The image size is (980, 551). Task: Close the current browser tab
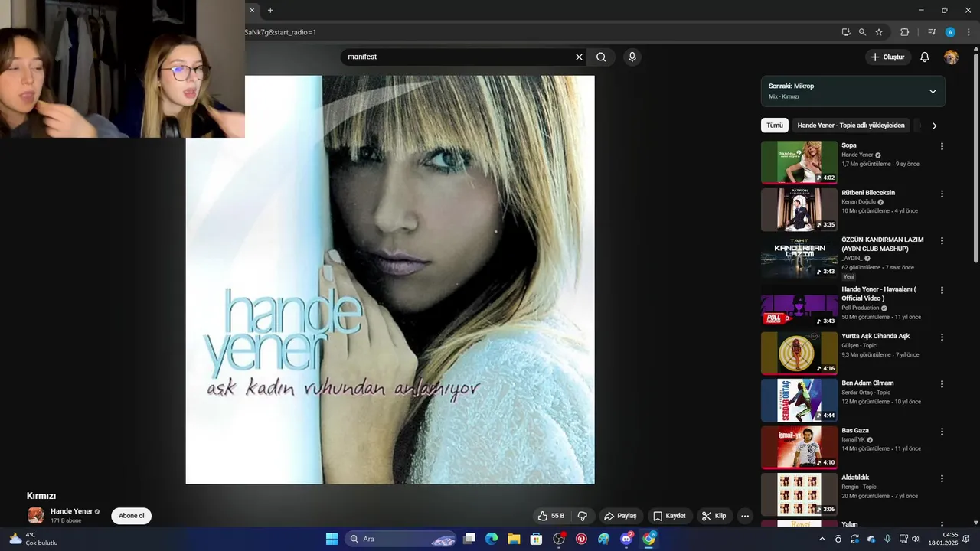pyautogui.click(x=252, y=10)
